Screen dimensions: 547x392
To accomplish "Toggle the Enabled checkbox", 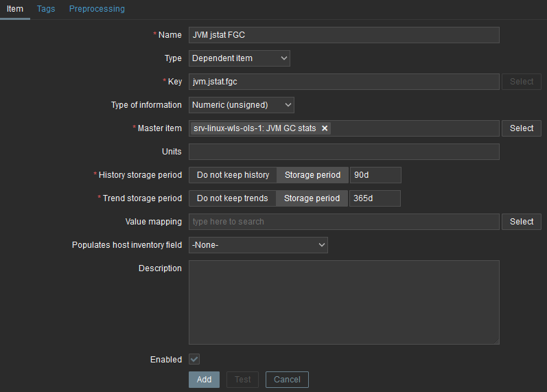I will click(194, 359).
